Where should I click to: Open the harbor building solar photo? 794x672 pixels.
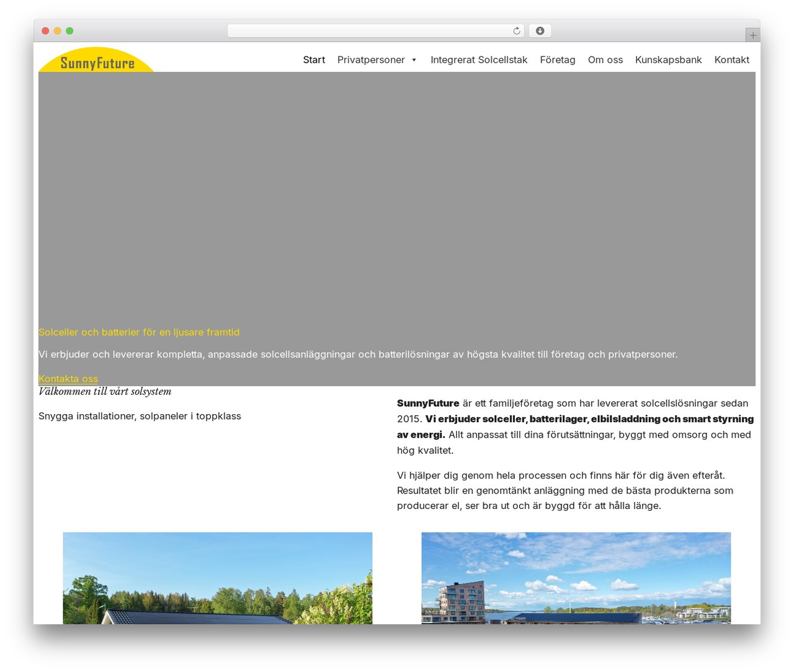click(x=576, y=578)
